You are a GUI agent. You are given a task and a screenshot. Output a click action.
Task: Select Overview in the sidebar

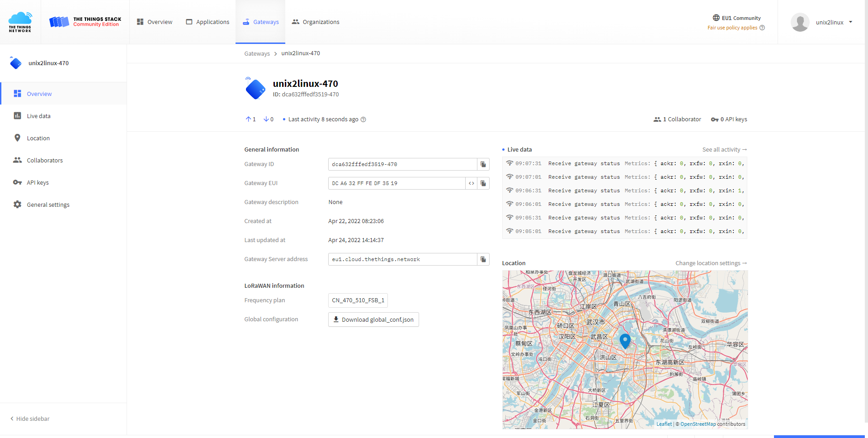click(63, 94)
